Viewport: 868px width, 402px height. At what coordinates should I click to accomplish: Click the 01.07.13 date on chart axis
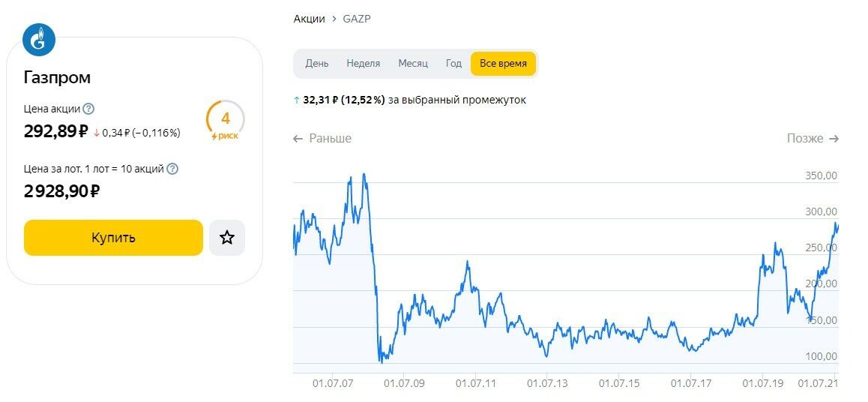pyautogui.click(x=547, y=384)
